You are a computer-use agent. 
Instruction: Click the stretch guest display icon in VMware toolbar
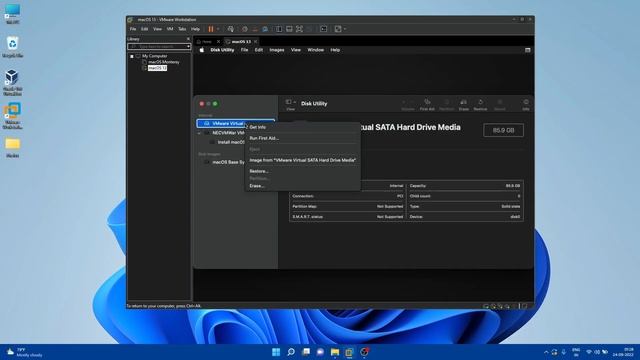tap(338, 29)
